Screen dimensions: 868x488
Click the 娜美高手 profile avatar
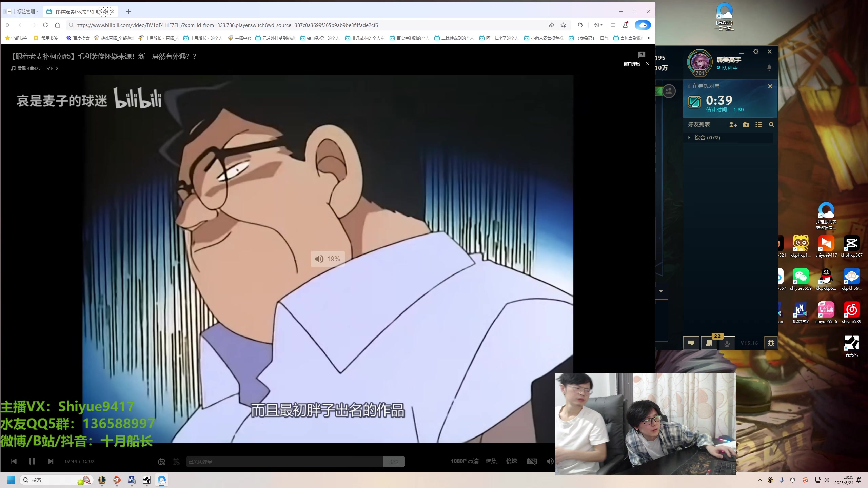pos(700,62)
